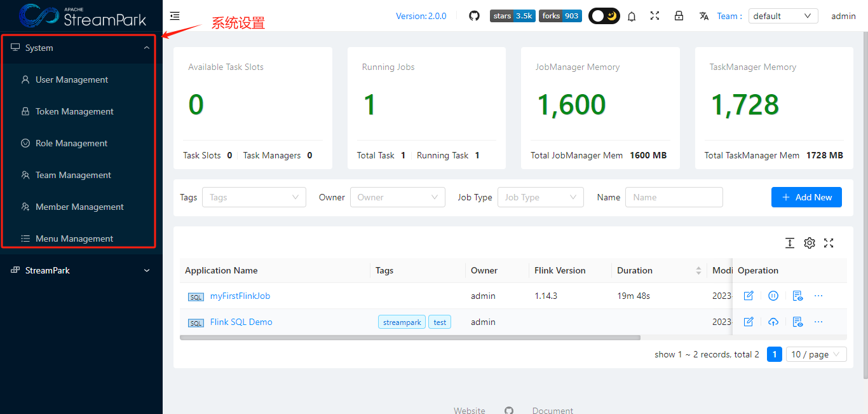Viewport: 868px width, 414px height.
Task: Click the GitHub icon in the header
Action: 474,15
